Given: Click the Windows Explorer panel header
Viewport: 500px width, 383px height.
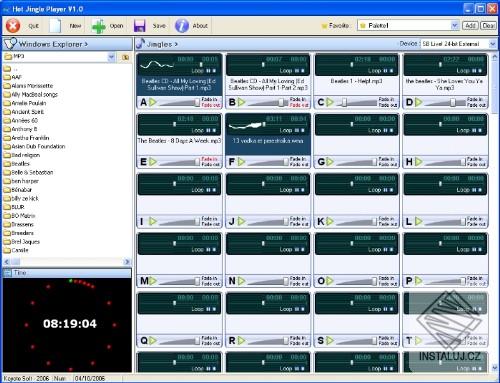Looking at the screenshot, I should coord(68,44).
